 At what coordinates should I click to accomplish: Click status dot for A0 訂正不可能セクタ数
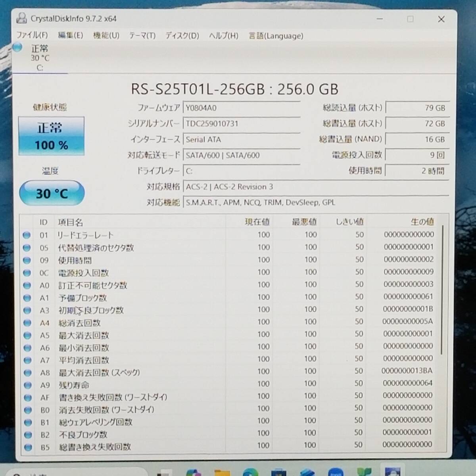(27, 285)
